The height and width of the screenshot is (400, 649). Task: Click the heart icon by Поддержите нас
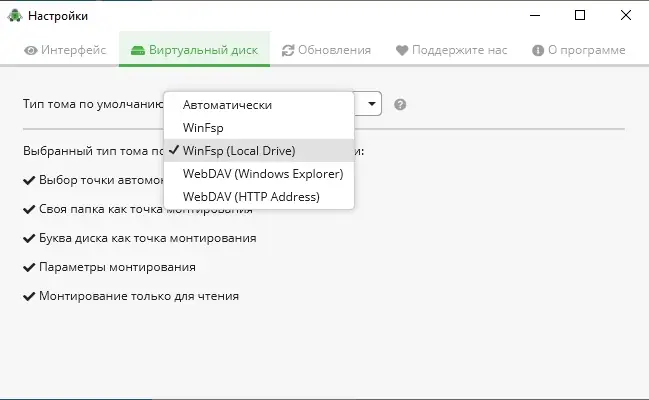click(x=402, y=50)
